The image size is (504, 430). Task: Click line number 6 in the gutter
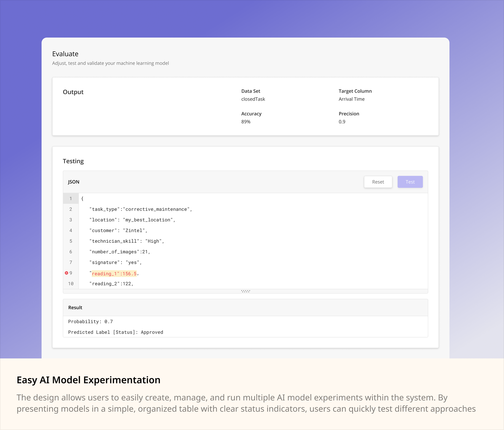[71, 252]
